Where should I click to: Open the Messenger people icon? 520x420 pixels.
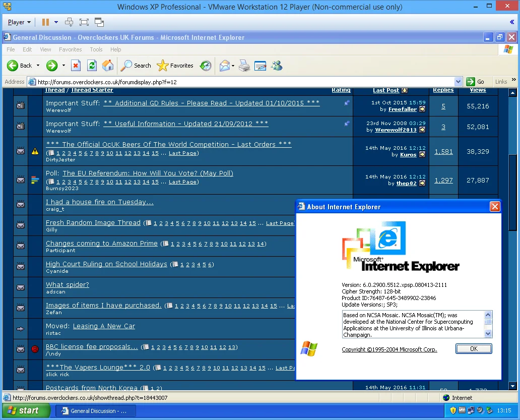click(277, 66)
